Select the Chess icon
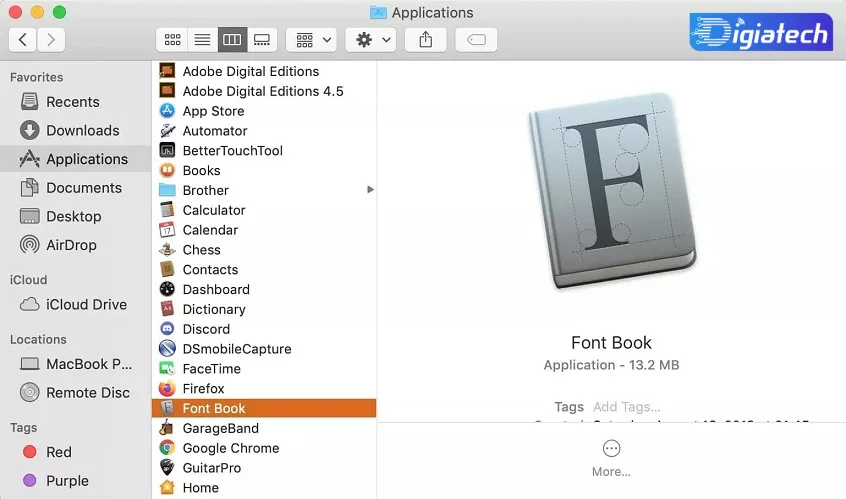 [x=167, y=250]
